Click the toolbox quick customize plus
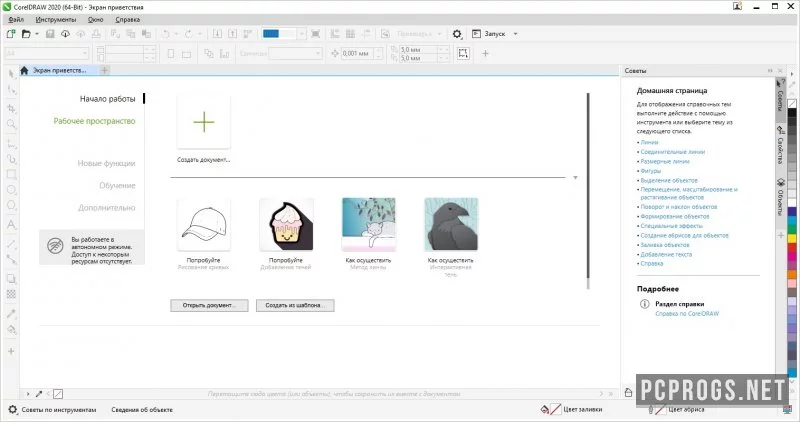This screenshot has height=422, width=800. coord(11,351)
